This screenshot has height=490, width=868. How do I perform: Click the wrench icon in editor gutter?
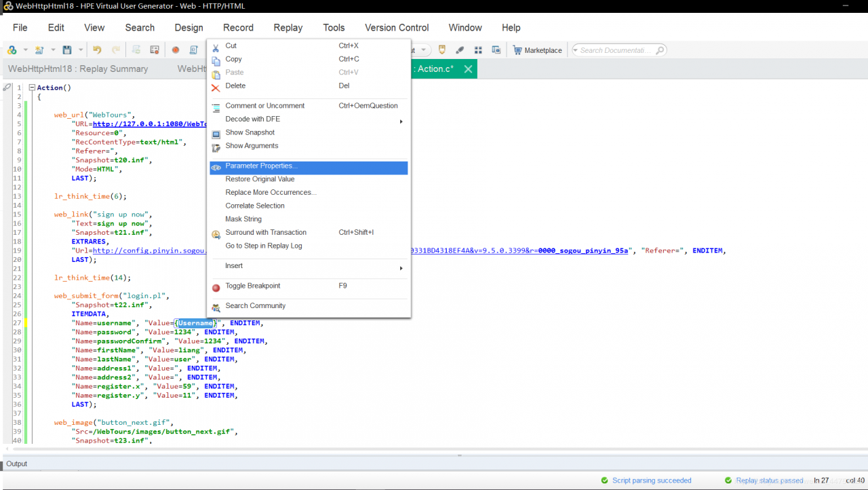click(7, 88)
